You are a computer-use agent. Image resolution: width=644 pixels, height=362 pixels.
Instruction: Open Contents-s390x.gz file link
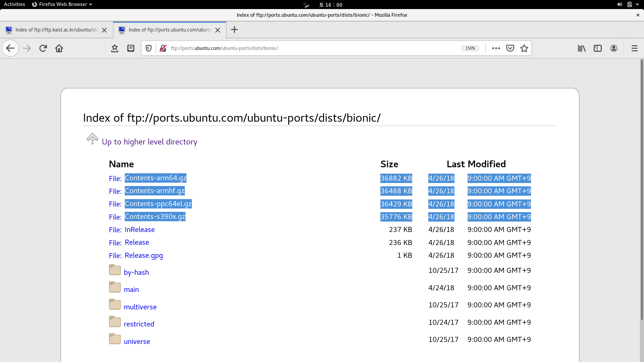click(155, 217)
